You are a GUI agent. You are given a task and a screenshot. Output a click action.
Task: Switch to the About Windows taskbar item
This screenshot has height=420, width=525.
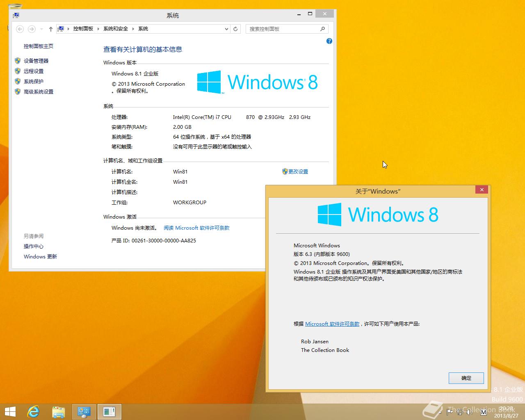109,411
